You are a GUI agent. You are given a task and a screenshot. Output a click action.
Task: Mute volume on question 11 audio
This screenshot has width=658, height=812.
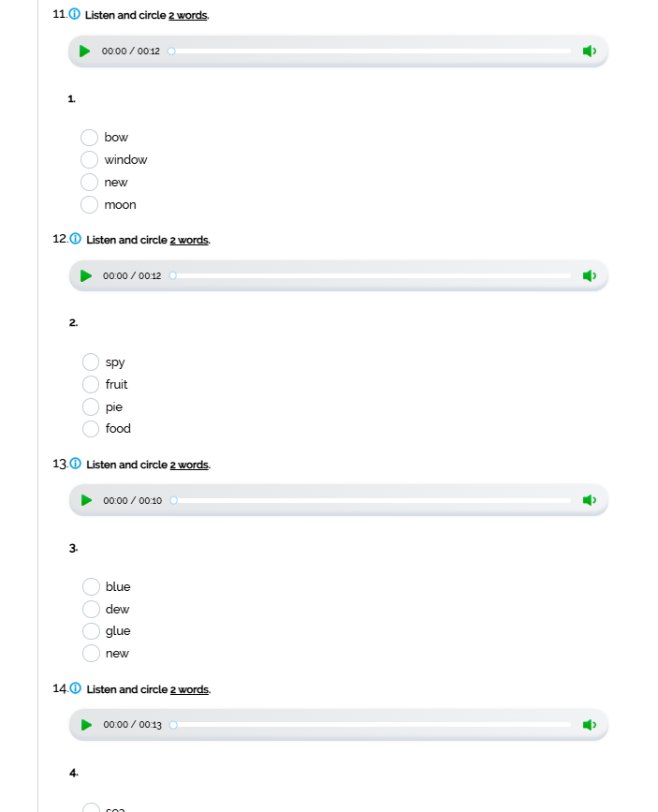coord(589,52)
